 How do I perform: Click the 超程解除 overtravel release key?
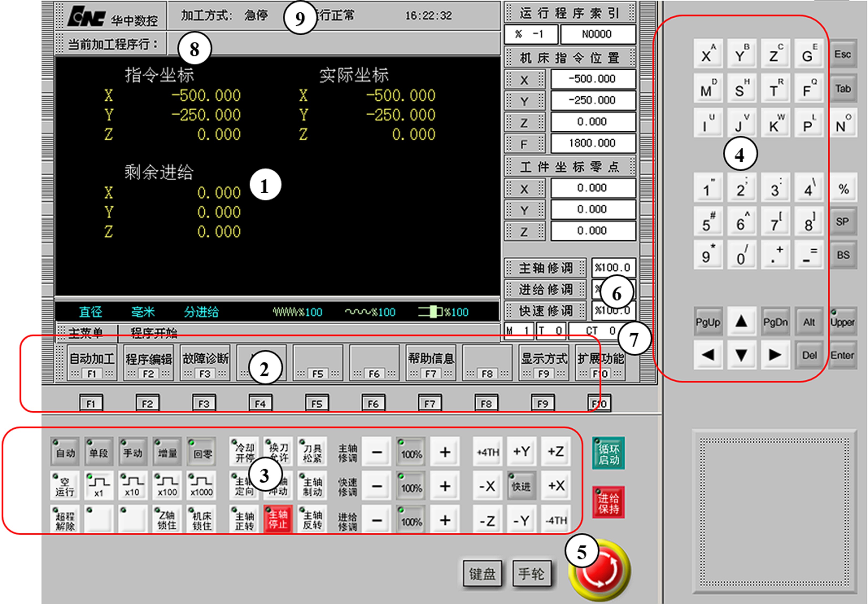65,519
